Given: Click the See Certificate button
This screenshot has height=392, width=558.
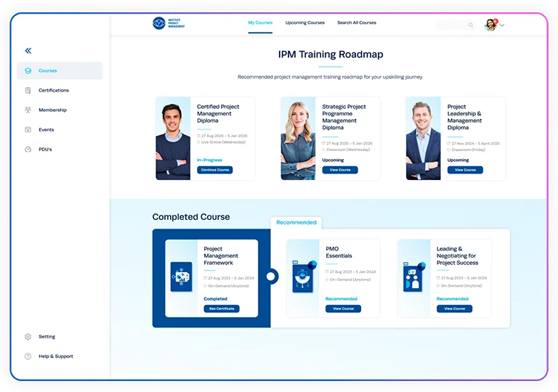Looking at the screenshot, I should tap(222, 309).
